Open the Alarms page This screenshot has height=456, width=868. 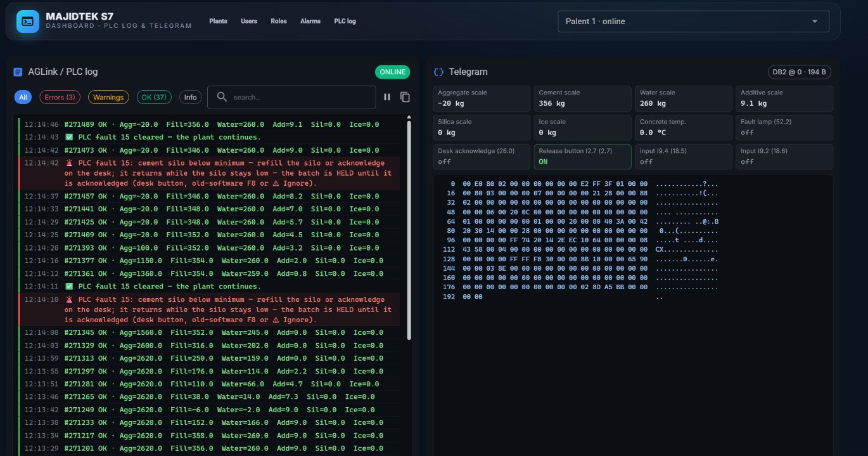coord(310,21)
